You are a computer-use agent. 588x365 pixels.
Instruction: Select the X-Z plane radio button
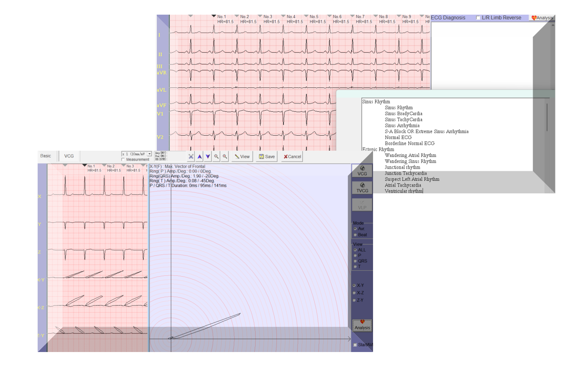pyautogui.click(x=354, y=293)
